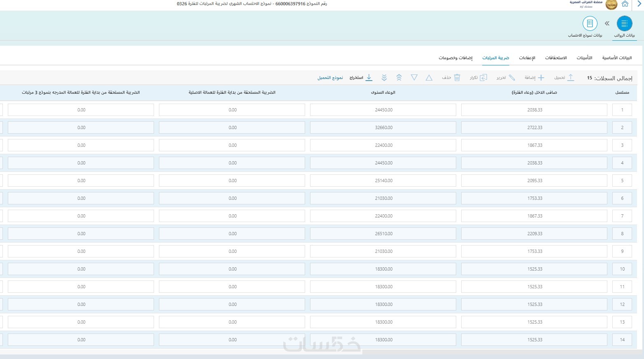Click the Egyptian Tax Authority gold logo
Screen dimensions: 644x359
pyautogui.click(x=611, y=5)
